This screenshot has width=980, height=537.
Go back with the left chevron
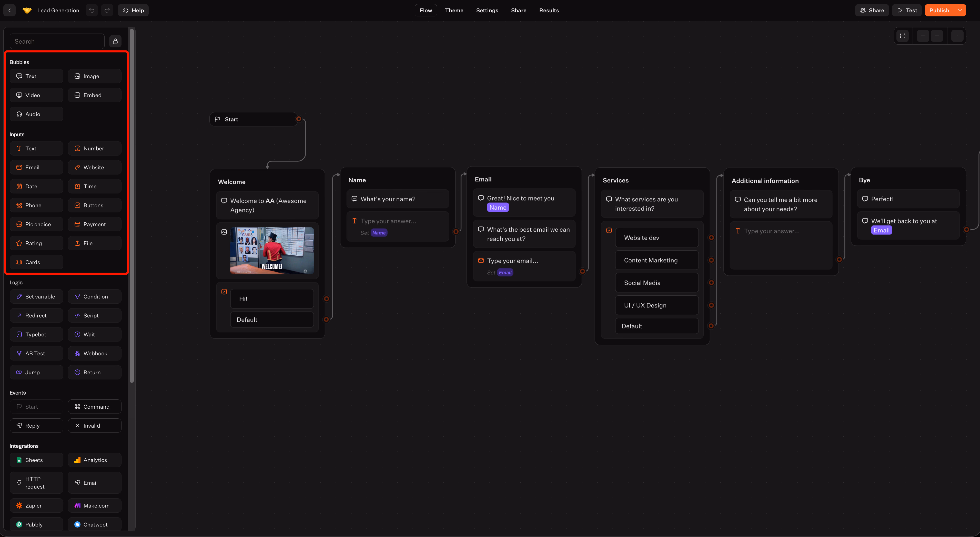[9, 10]
